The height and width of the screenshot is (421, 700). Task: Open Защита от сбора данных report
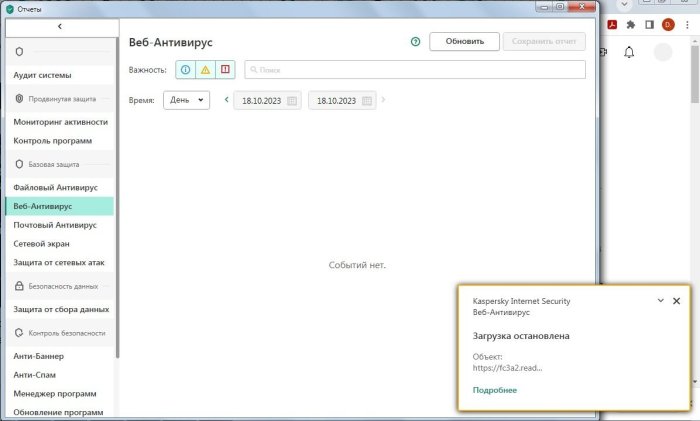coord(60,309)
